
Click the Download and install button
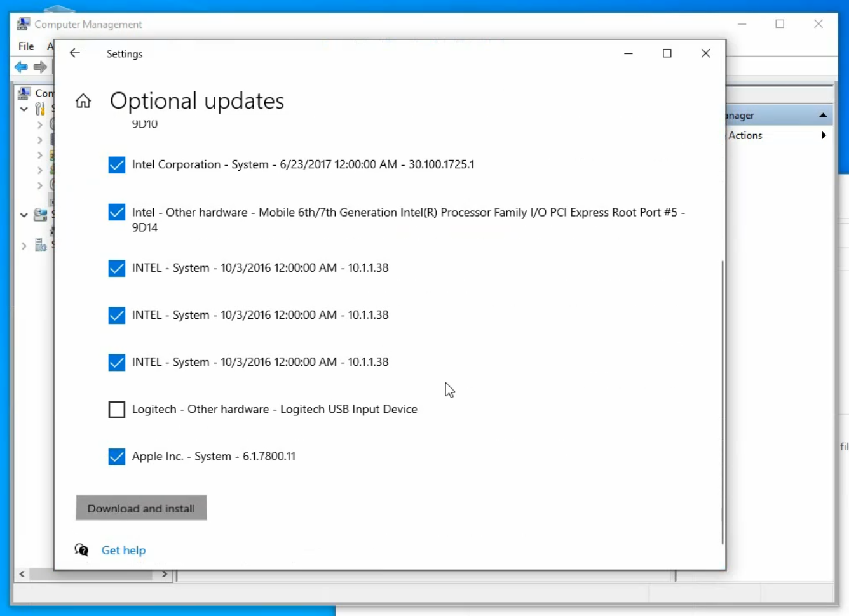click(140, 508)
